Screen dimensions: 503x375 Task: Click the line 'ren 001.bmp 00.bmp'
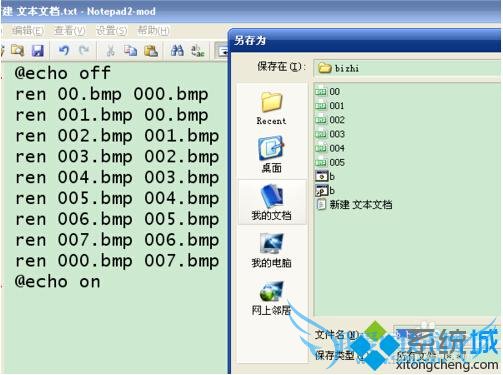coord(112,115)
